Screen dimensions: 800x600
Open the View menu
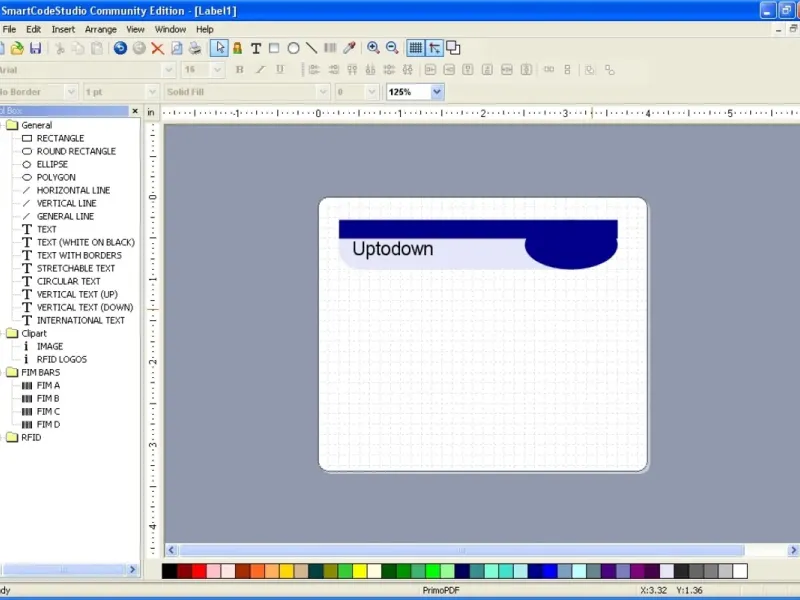(135, 29)
